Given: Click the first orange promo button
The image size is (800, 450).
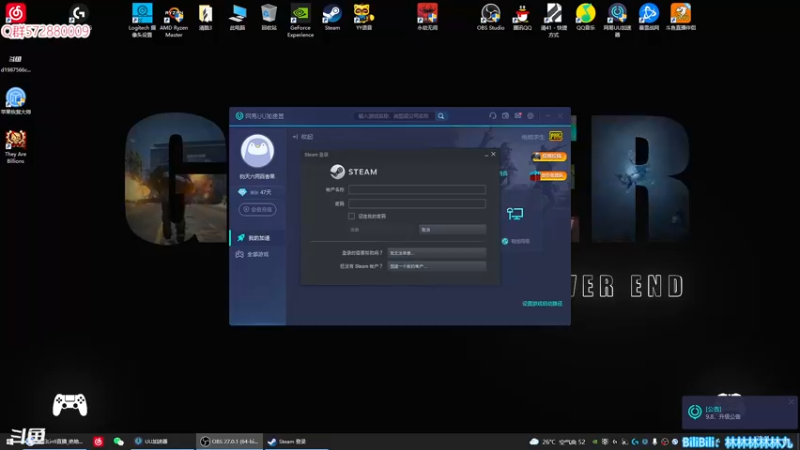Looking at the screenshot, I should click(x=549, y=156).
